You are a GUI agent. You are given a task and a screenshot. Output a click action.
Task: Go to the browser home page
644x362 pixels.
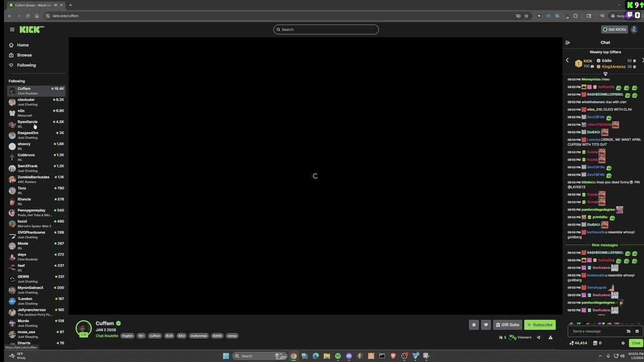(37, 16)
